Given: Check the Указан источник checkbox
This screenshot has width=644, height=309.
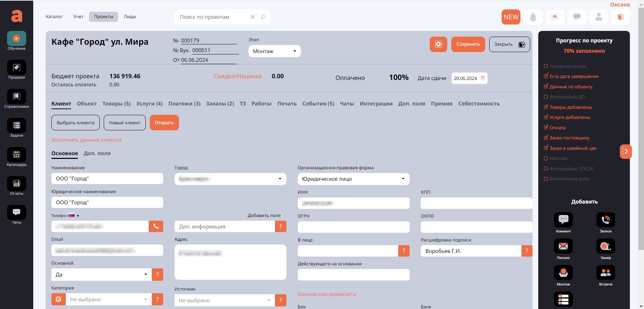Looking at the screenshot, I should pyautogui.click(x=546, y=67).
